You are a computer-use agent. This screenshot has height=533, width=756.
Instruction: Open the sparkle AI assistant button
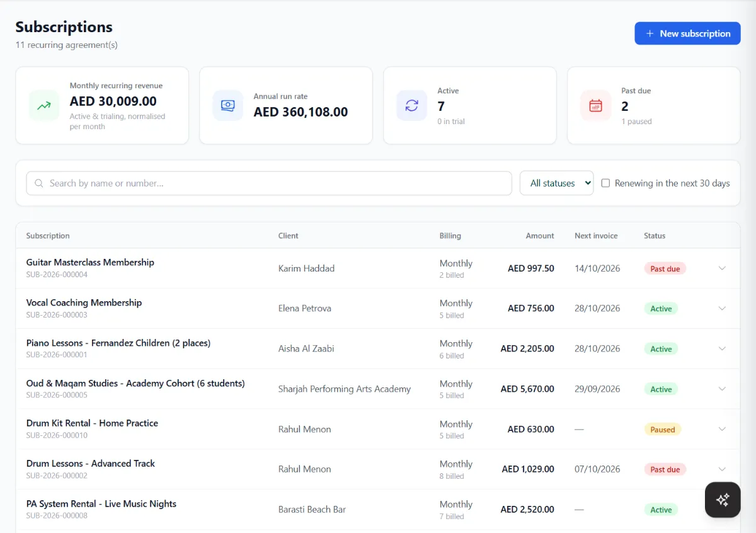pos(723,500)
